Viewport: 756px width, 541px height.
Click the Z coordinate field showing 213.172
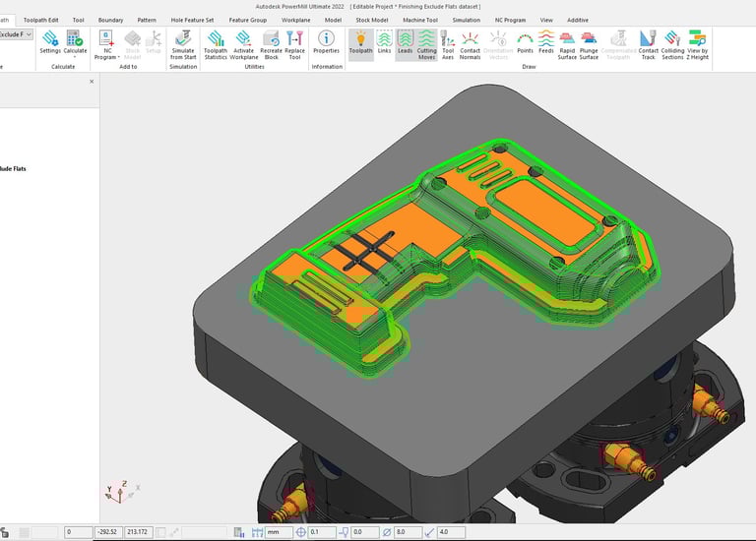(139, 532)
